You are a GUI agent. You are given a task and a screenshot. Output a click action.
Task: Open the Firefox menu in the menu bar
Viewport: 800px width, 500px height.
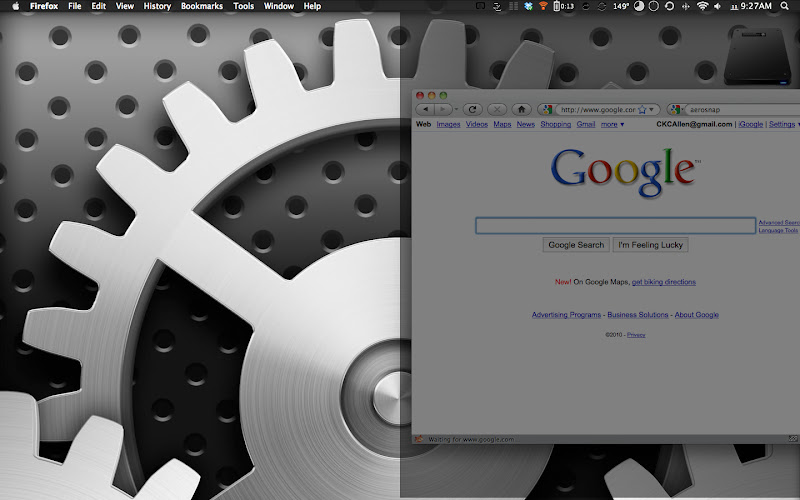(44, 6)
